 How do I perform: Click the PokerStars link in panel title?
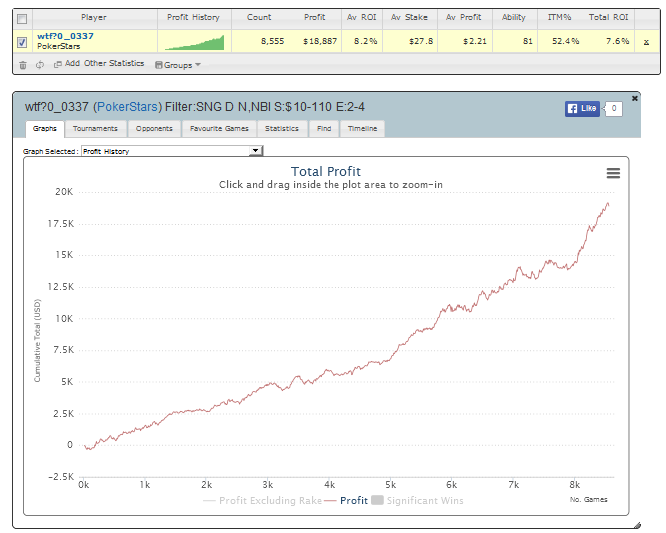(x=127, y=107)
